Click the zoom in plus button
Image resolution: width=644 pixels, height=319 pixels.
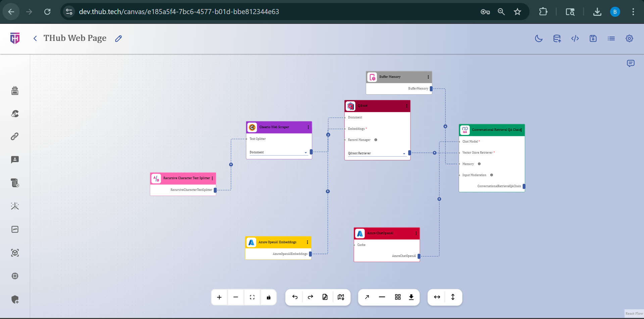pos(219,297)
